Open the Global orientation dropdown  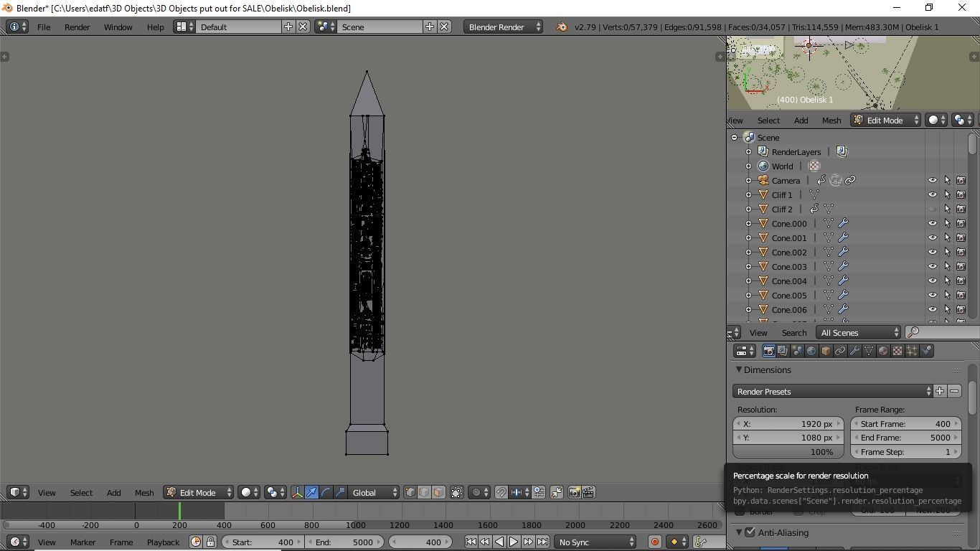pos(374,492)
